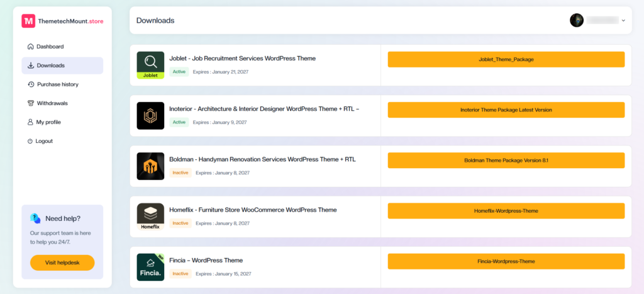
Task: Click the My profile person icon
Action: (x=30, y=122)
